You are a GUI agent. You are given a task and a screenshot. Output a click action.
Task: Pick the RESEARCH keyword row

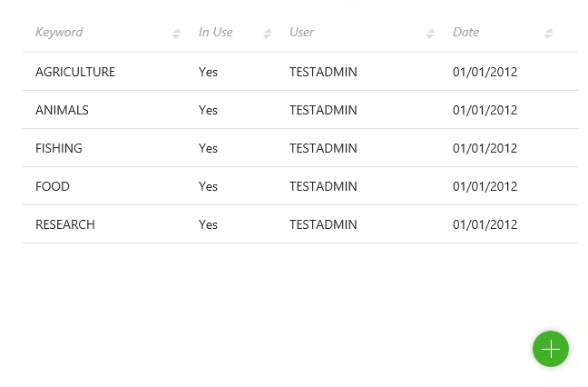(65, 224)
